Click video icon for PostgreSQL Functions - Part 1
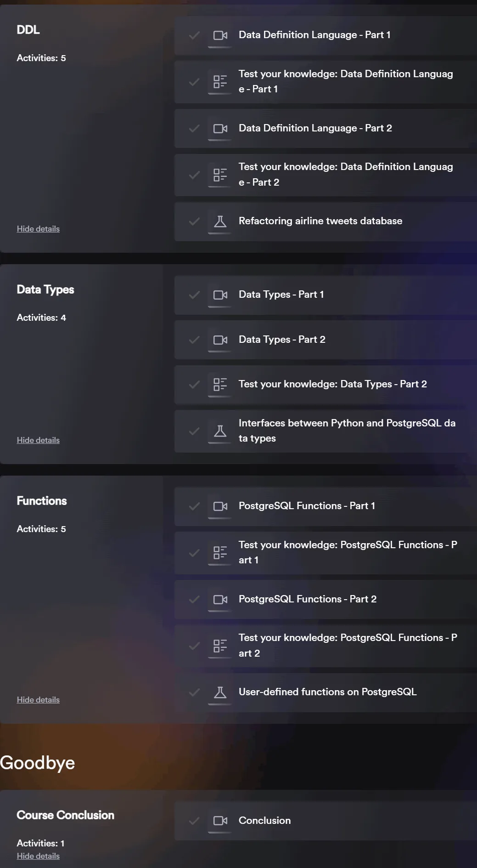The width and height of the screenshot is (477, 868). click(x=220, y=506)
